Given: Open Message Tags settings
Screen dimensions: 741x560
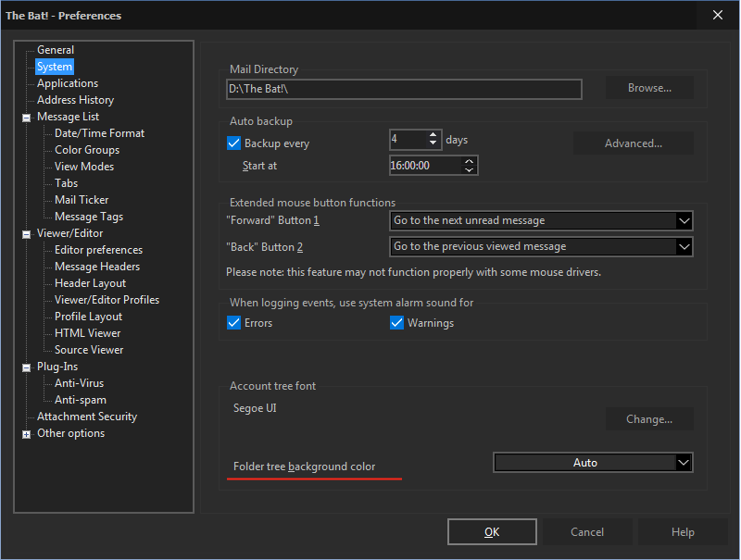Looking at the screenshot, I should pyautogui.click(x=89, y=217).
